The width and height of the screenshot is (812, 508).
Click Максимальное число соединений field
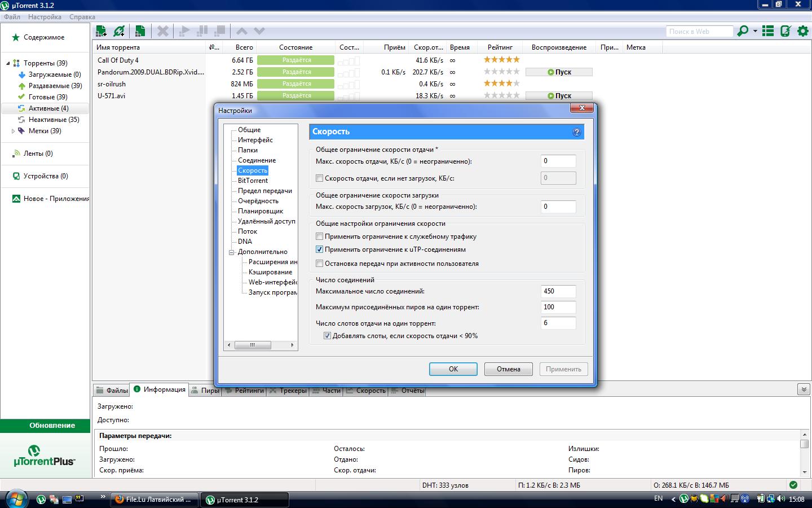(558, 291)
